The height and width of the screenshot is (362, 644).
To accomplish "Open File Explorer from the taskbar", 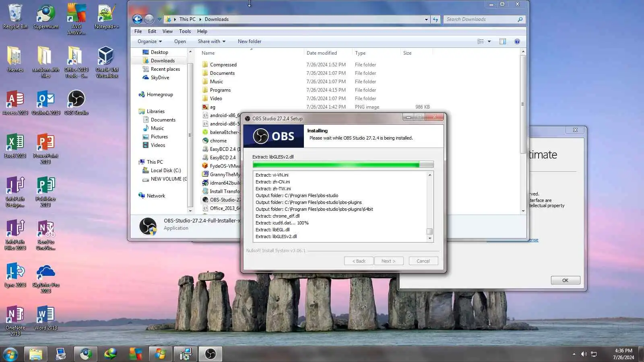I will tap(35, 354).
